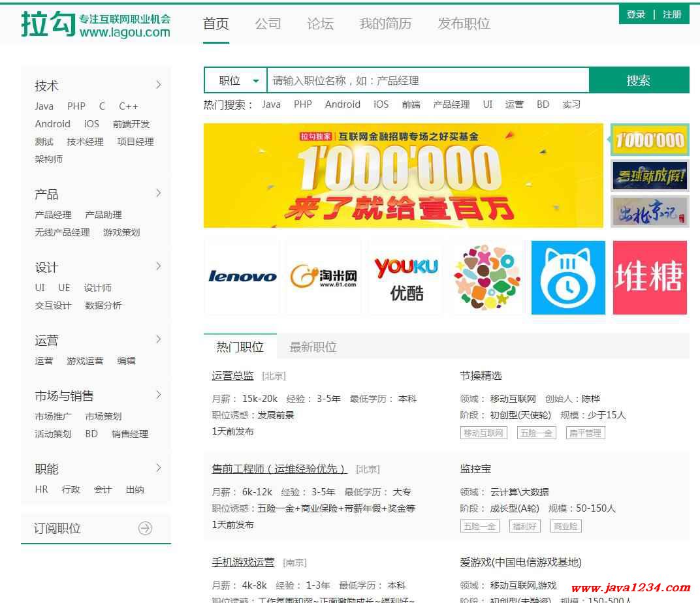This screenshot has height=603, width=700.
Task: Select the 看球就放假 banner thumbnail
Action: point(650,176)
